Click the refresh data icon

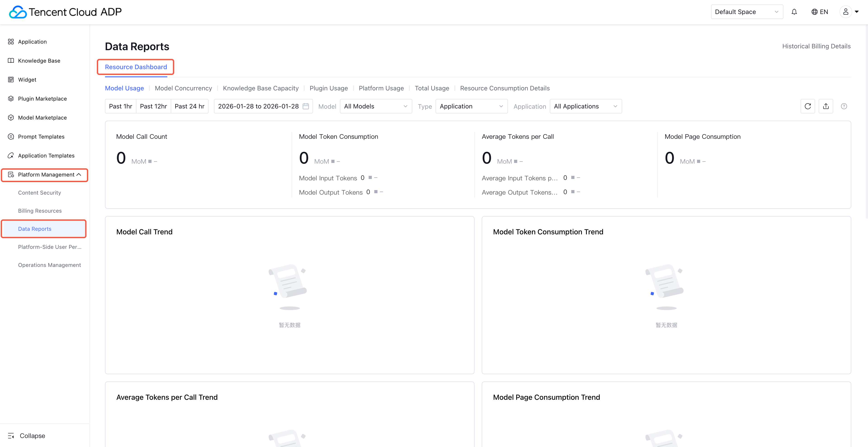(x=807, y=106)
